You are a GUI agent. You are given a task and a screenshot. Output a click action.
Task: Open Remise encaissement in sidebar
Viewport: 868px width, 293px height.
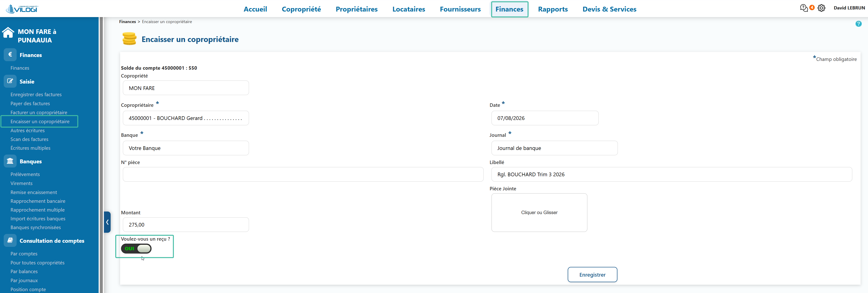[34, 192]
